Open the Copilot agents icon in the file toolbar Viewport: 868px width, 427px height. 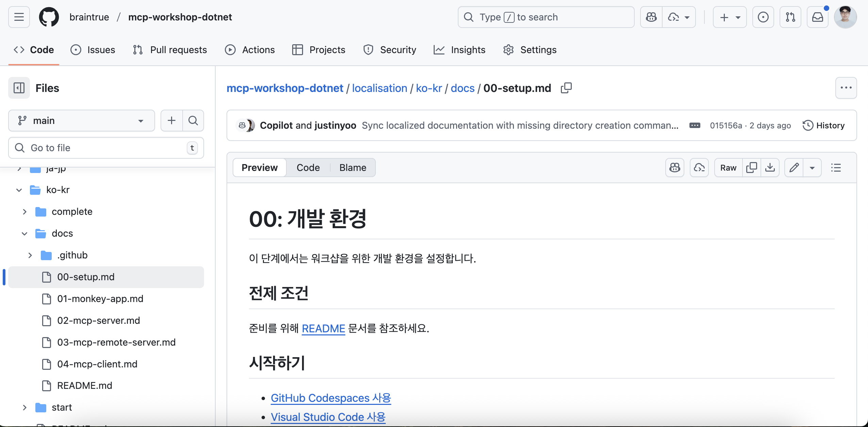click(699, 168)
